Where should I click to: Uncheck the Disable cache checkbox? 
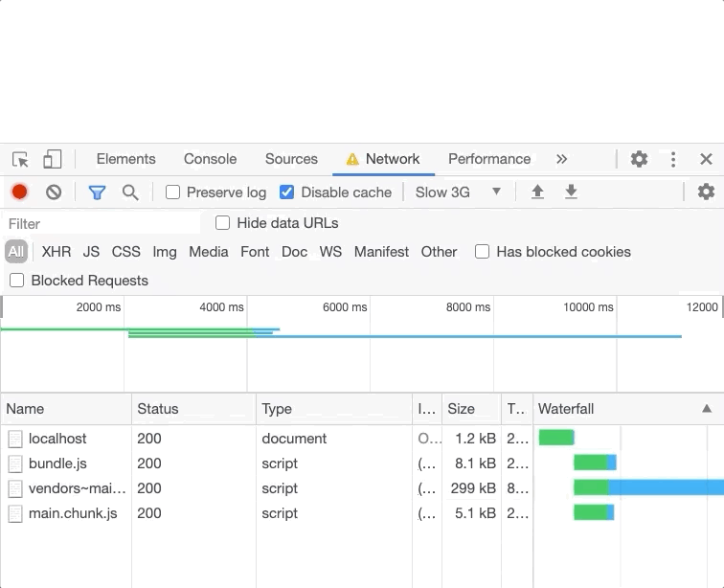point(286,192)
